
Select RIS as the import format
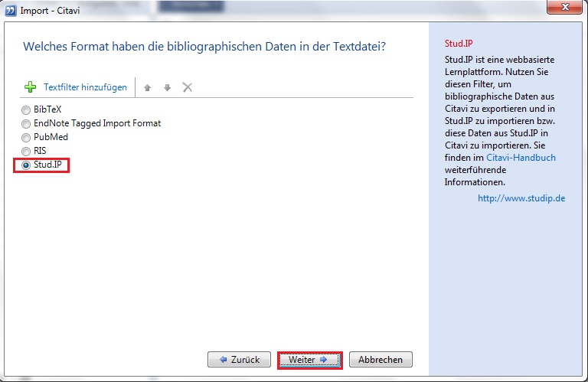coord(27,152)
